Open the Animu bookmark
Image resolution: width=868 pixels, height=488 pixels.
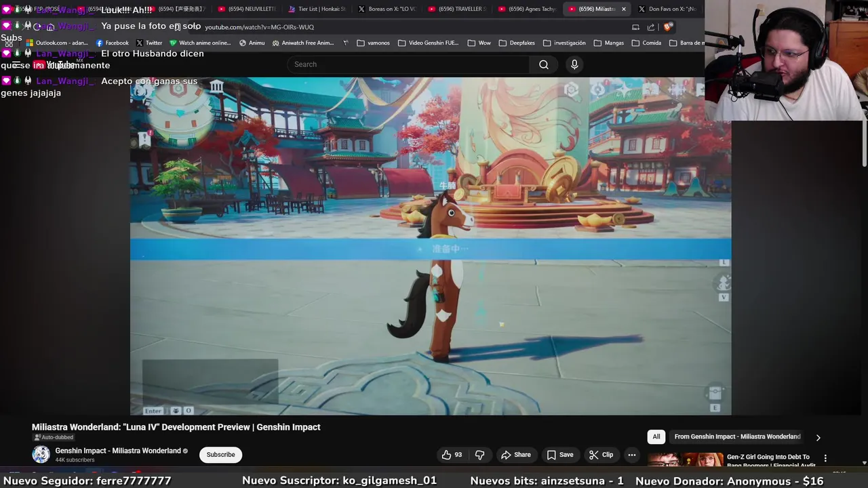pyautogui.click(x=252, y=43)
